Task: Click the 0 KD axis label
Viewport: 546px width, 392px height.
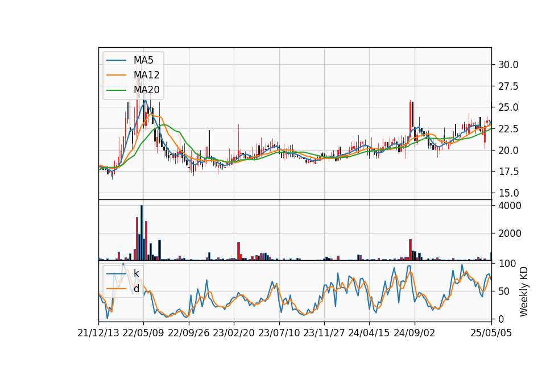Action: (501, 319)
